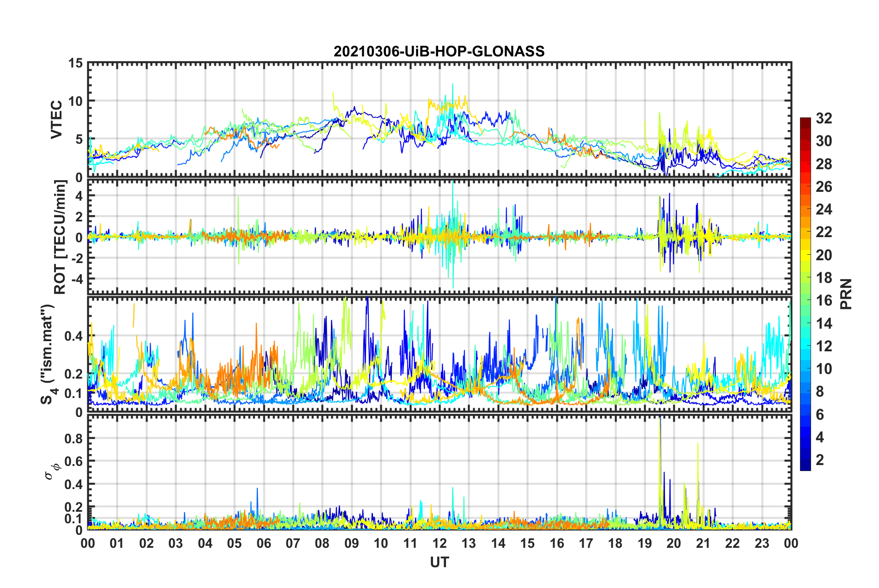Click the PRN colorbar label
This screenshot has height=588, width=879.
846,294
